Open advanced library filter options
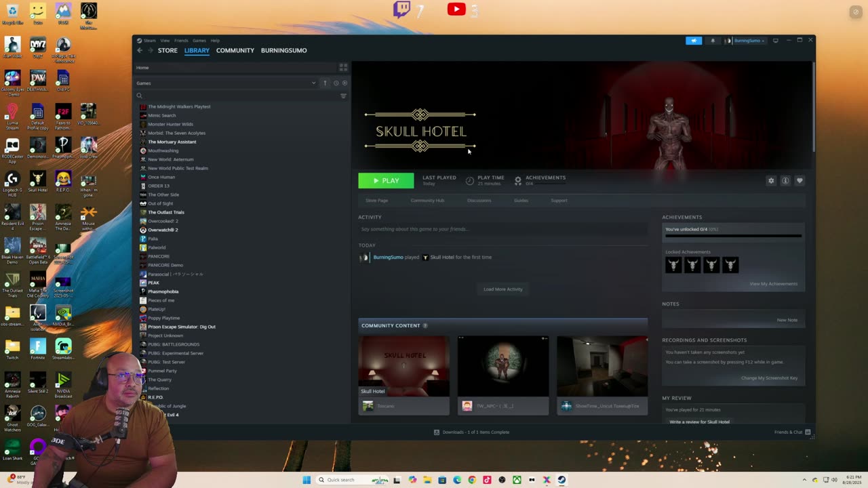Screen dimensions: 868x488 [343, 96]
